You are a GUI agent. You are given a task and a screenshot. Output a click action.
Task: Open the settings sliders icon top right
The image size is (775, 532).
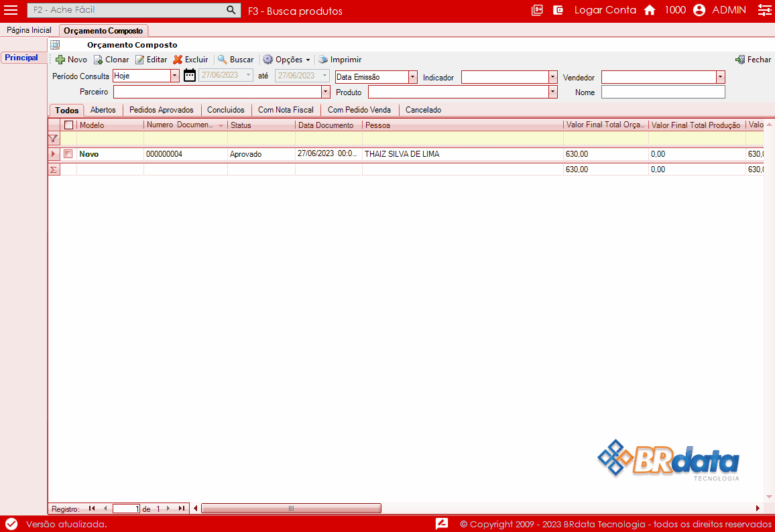(764, 10)
